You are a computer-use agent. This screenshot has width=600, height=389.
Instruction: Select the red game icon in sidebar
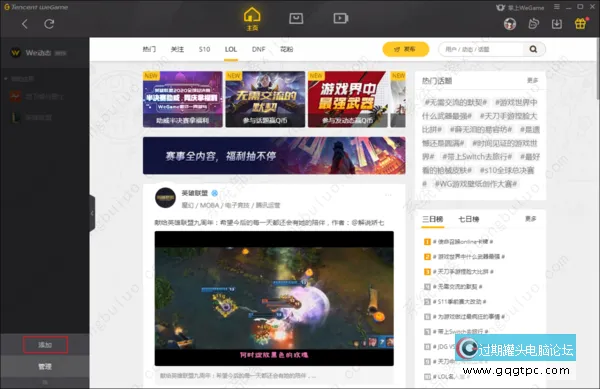click(x=15, y=96)
